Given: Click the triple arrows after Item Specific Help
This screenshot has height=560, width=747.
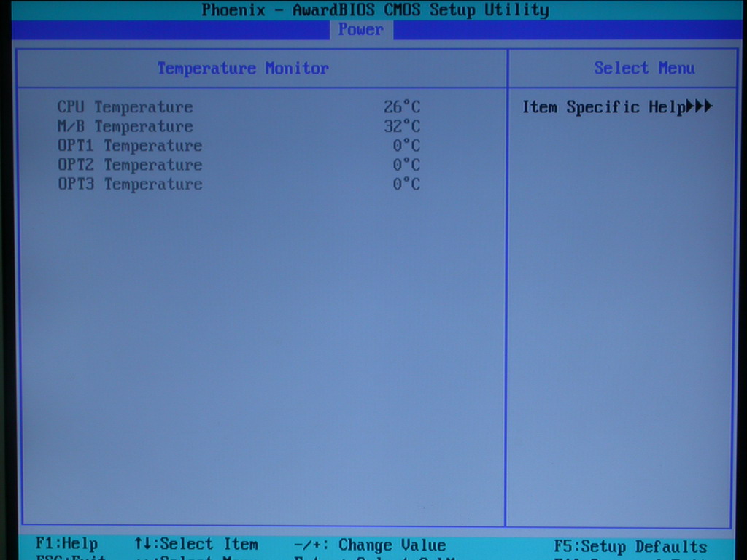Looking at the screenshot, I should [x=700, y=106].
